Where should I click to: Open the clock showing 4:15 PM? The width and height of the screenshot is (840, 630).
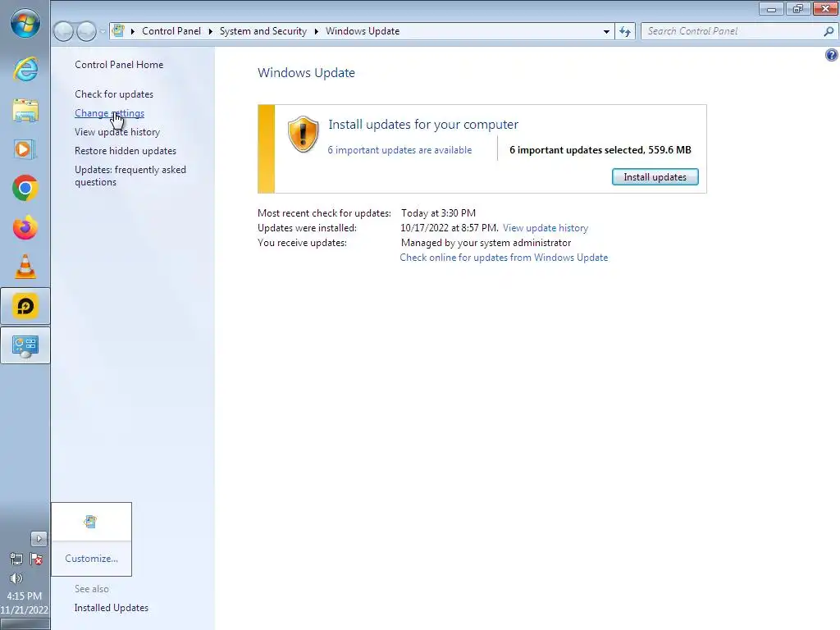pos(24,596)
